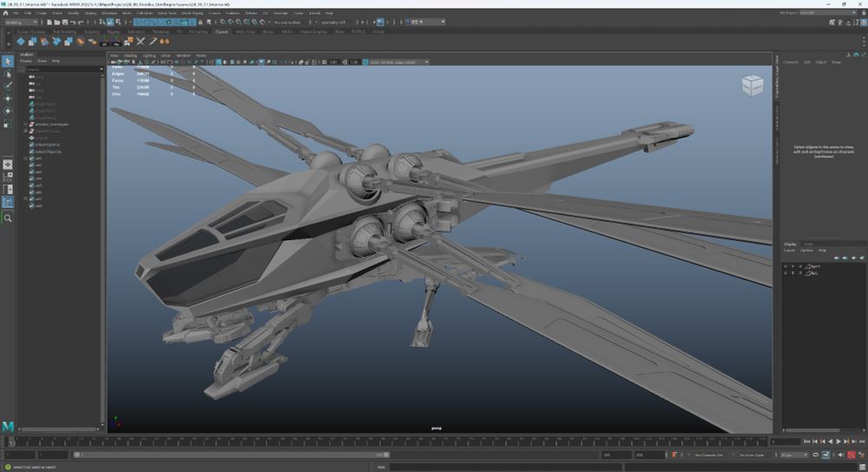This screenshot has height=472, width=868.
Task: Click the time slider track
Action: 391,442
